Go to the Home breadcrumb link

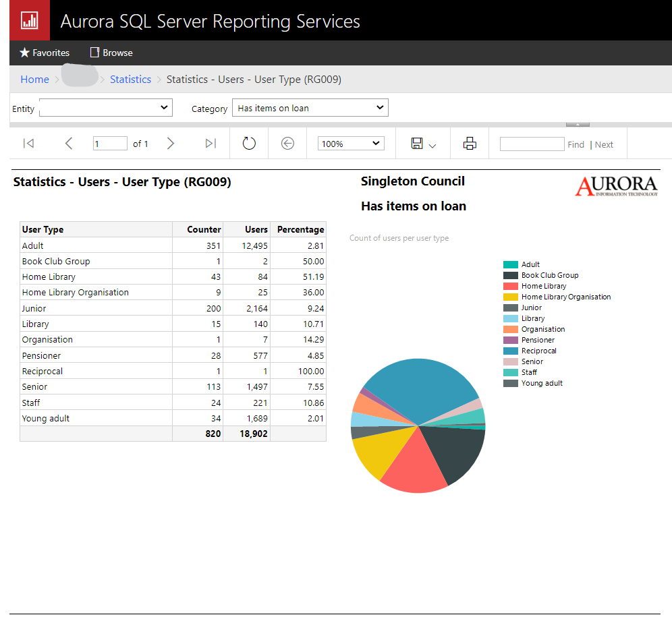point(34,80)
